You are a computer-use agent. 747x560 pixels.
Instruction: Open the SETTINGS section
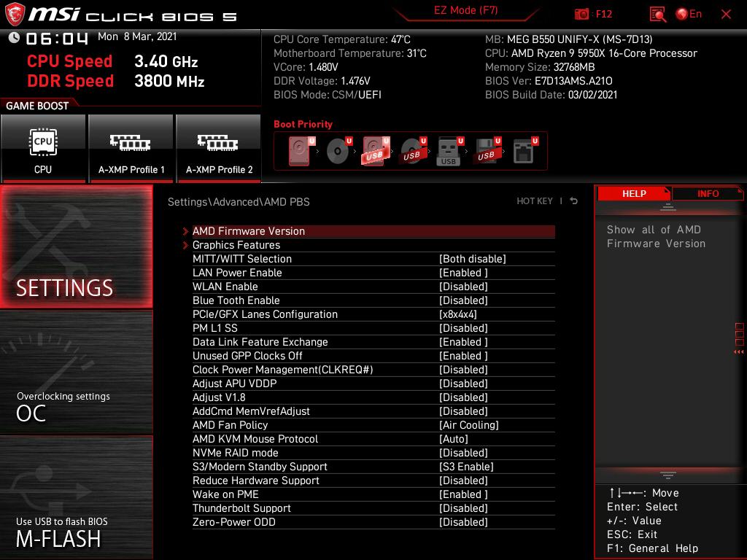tap(76, 246)
